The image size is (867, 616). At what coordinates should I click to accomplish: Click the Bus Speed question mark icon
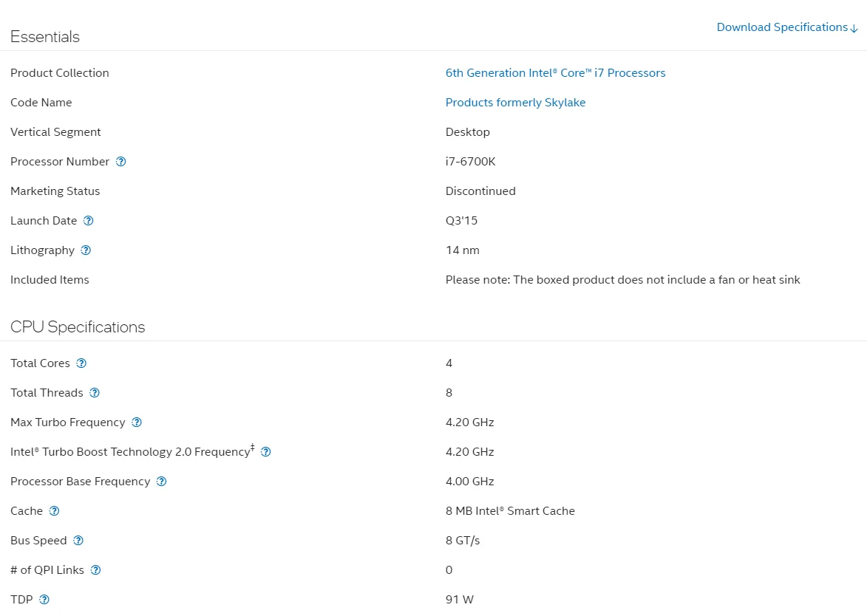point(78,541)
